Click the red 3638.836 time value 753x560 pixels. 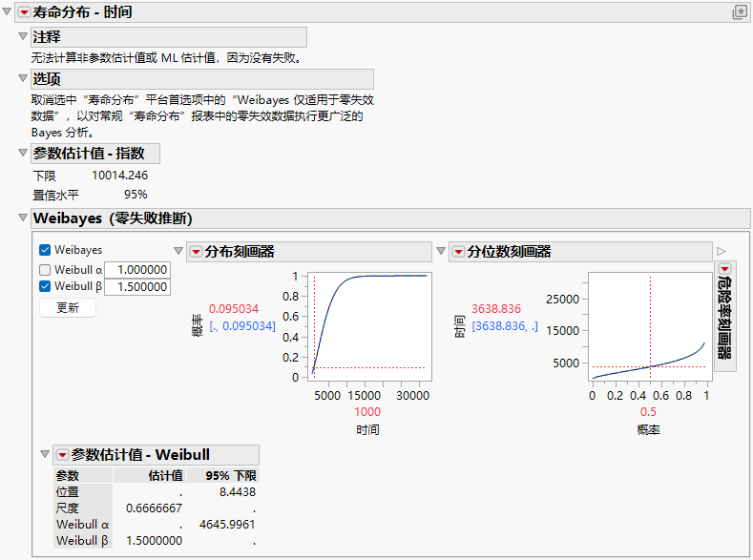[x=496, y=309]
